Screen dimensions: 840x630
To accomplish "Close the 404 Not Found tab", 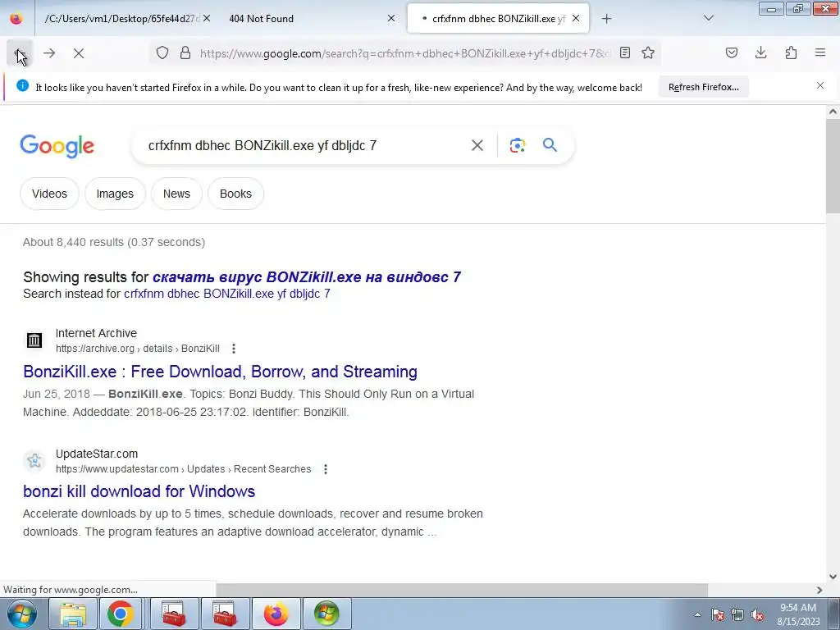I will 391,19.
